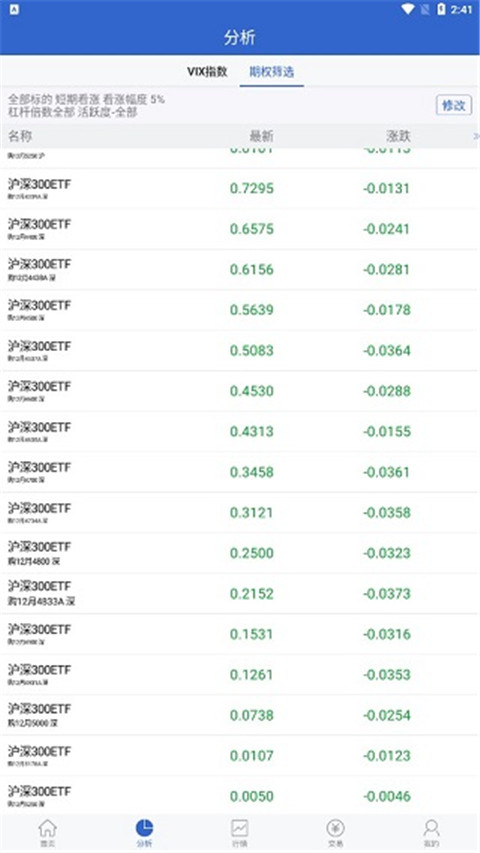Screen dimensions: 480x853
Task: Open the option row priced 0.7295
Action: click(240, 189)
